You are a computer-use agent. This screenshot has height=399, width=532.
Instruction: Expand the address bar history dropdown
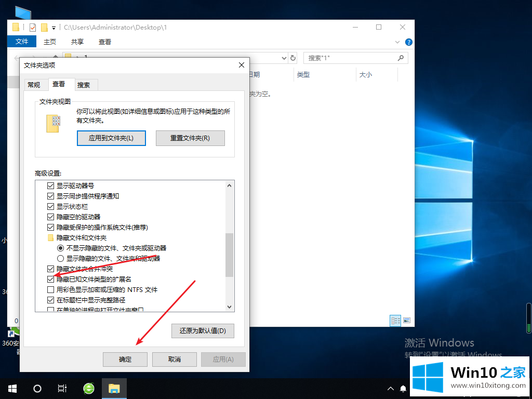tap(284, 58)
